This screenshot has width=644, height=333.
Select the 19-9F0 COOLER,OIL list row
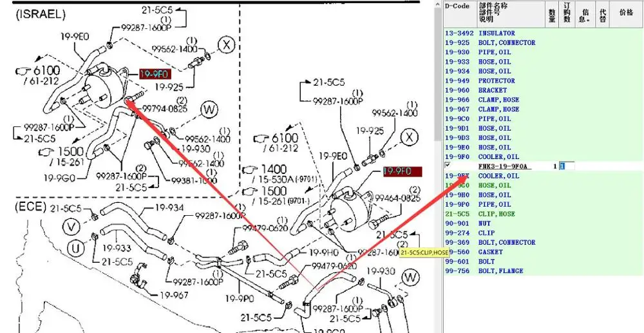point(542,157)
